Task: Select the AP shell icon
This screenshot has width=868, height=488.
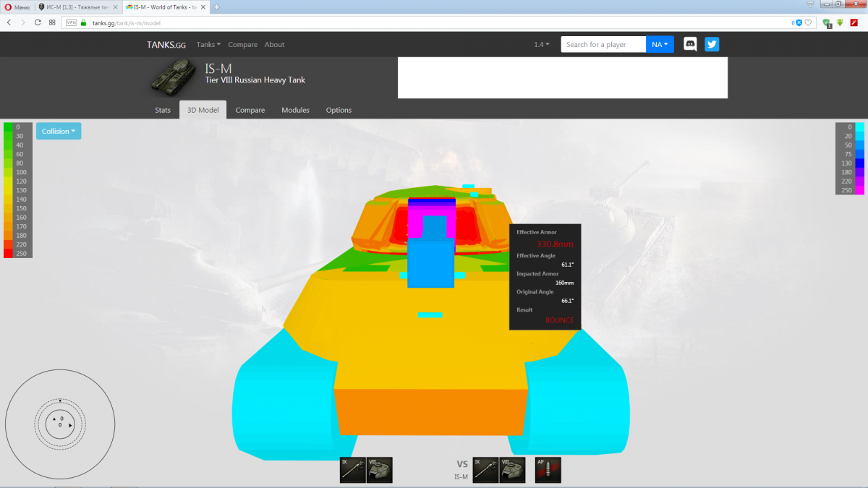Action: click(x=548, y=470)
